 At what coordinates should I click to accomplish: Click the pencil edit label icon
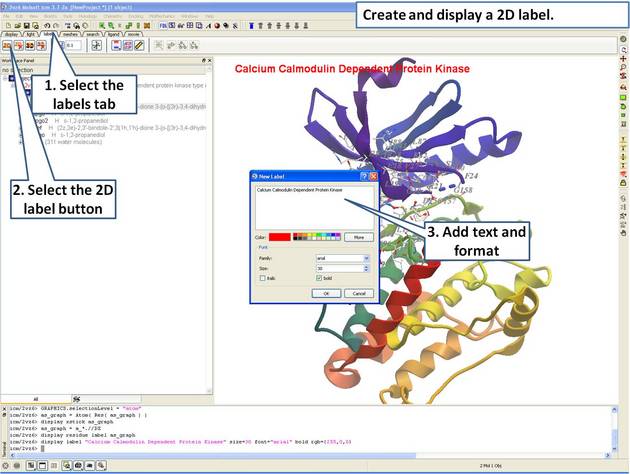pyautogui.click(x=139, y=45)
